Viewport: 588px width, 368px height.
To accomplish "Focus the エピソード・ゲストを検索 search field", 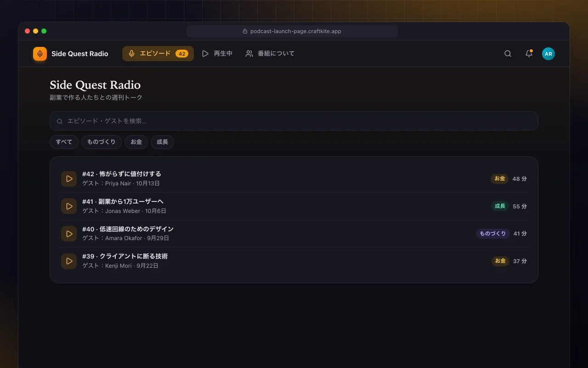I will [294, 121].
